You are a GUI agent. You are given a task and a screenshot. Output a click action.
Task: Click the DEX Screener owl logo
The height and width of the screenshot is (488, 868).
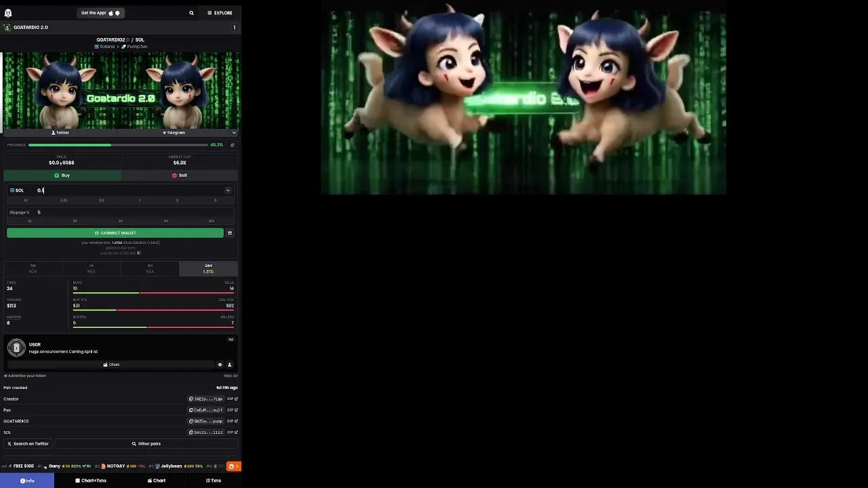click(x=8, y=13)
